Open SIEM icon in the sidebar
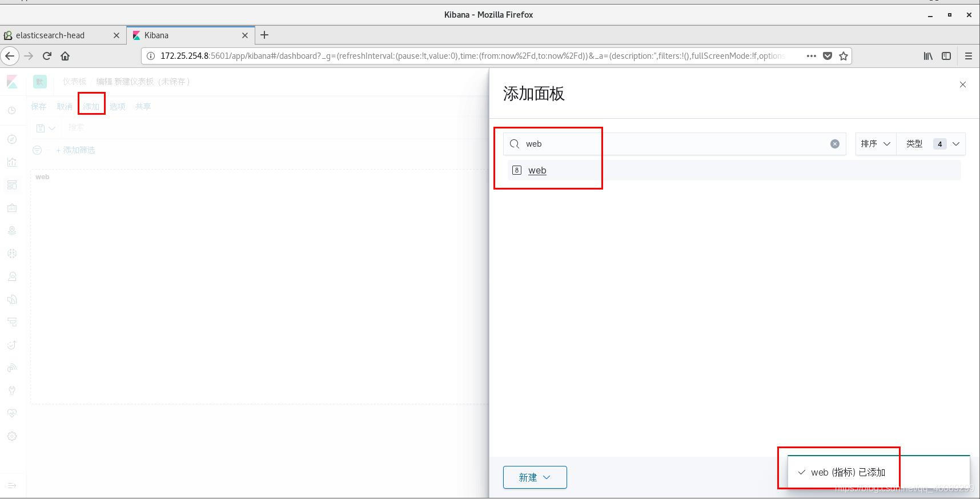Screen dimensions: 980x499 12,368
